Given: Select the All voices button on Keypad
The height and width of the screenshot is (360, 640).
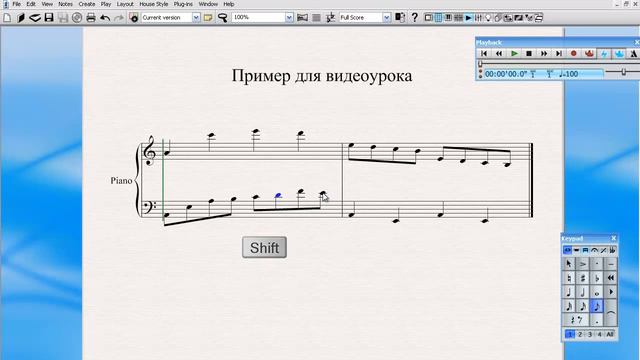Looking at the screenshot, I should [x=610, y=334].
